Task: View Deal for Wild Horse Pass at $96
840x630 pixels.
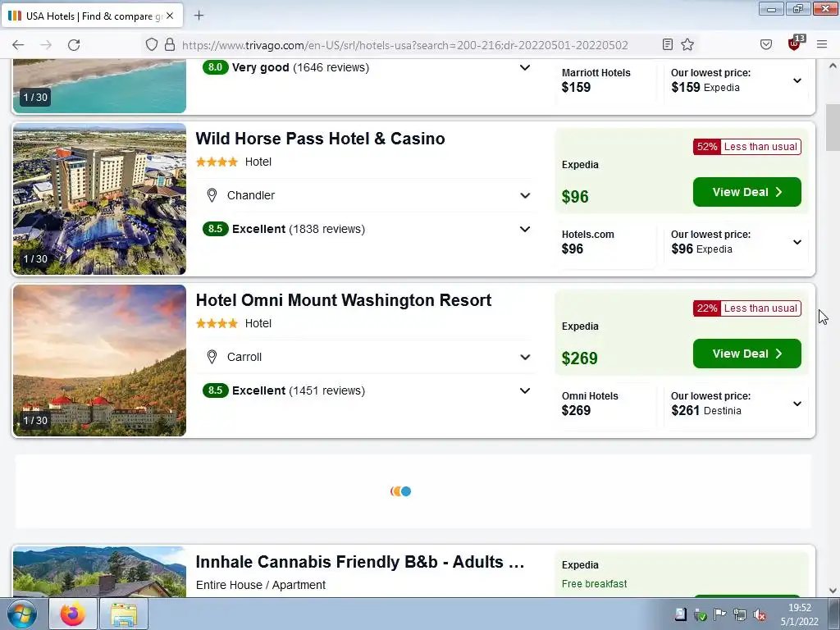Action: 746,192
